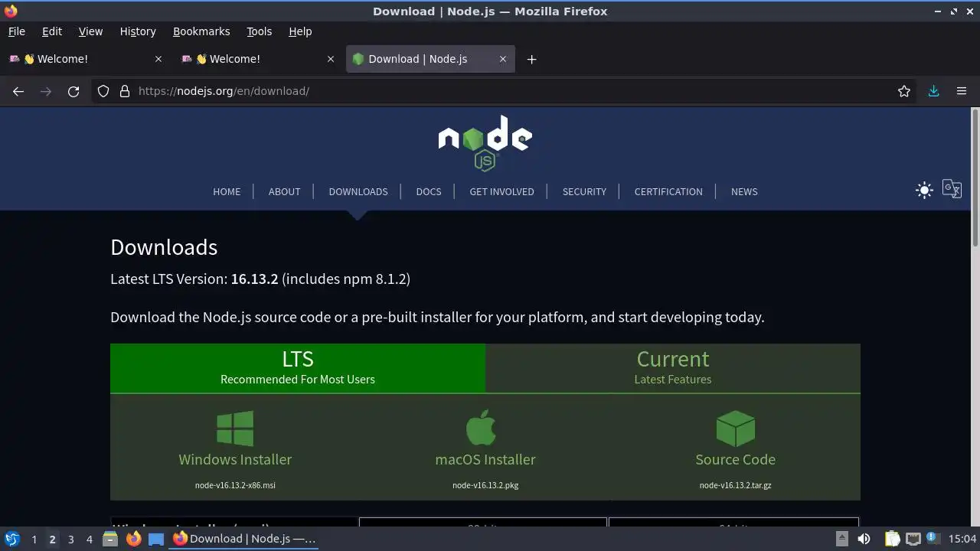Click the Node.js logo in header
Viewport: 980px width, 551px height.
(x=485, y=143)
